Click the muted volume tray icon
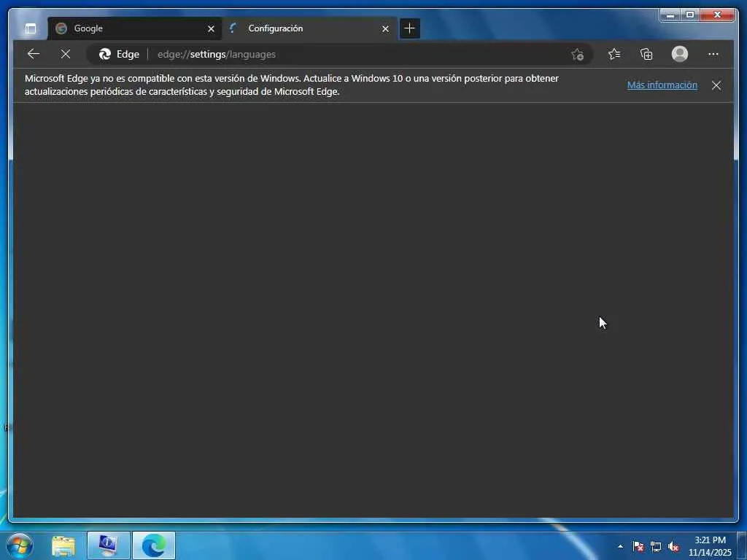The height and width of the screenshot is (560, 747). coord(673,547)
